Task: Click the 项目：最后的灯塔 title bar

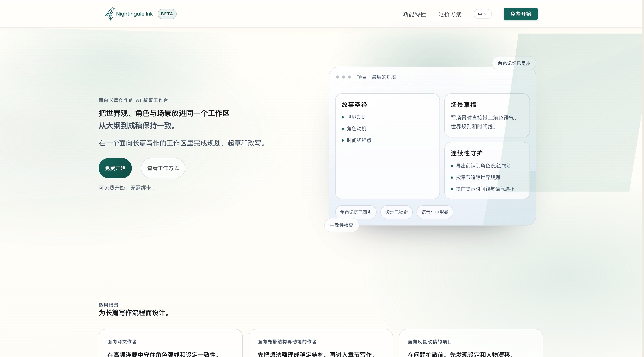Action: point(377,77)
